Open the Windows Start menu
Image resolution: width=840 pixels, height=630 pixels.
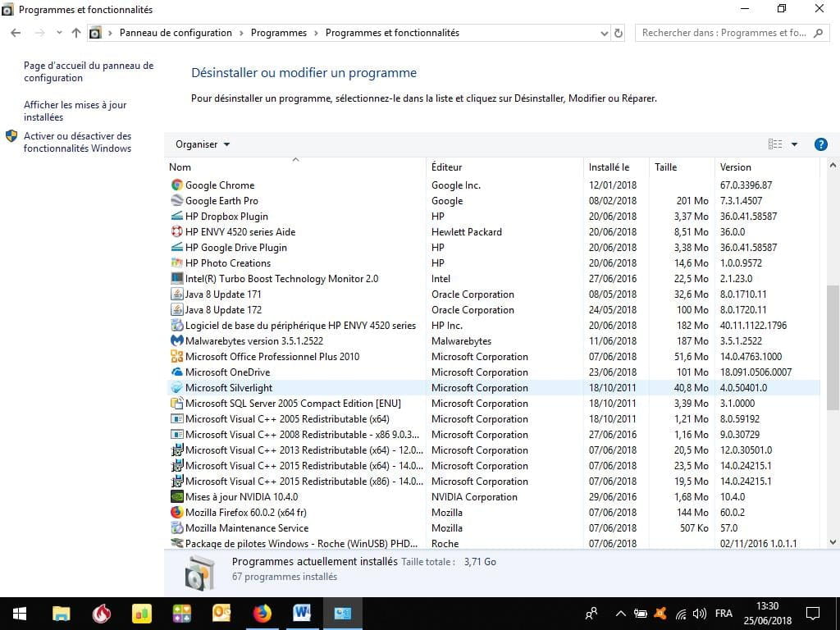(20, 614)
